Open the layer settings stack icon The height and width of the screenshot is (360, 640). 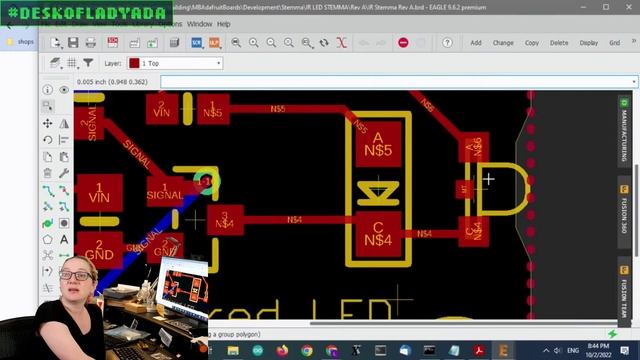point(55,63)
